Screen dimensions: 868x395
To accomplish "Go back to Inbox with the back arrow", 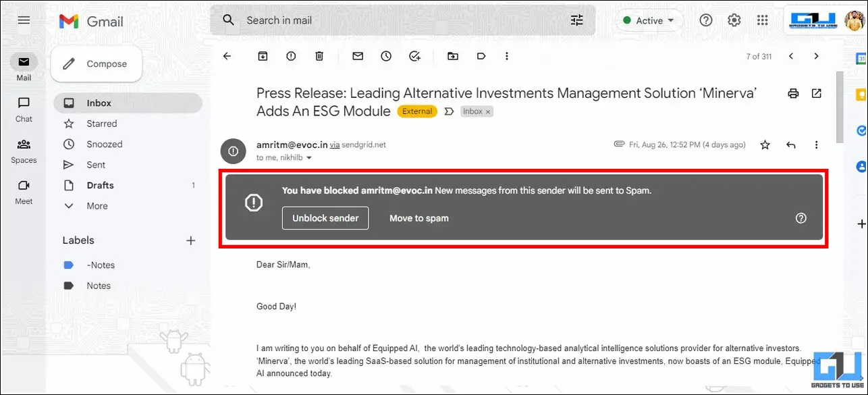I will coord(227,56).
